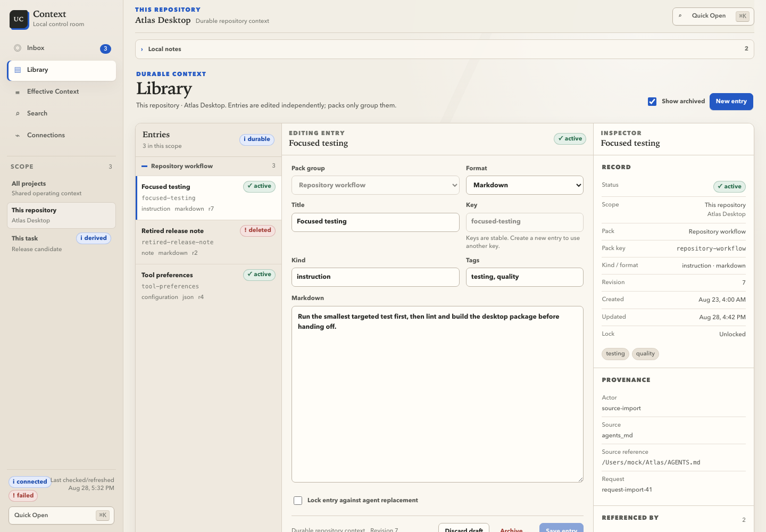Click the Library icon in sidebar

(18, 70)
